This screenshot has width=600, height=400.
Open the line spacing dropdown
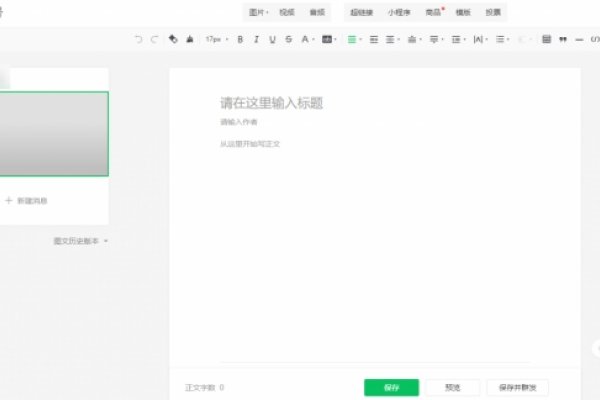point(458,39)
